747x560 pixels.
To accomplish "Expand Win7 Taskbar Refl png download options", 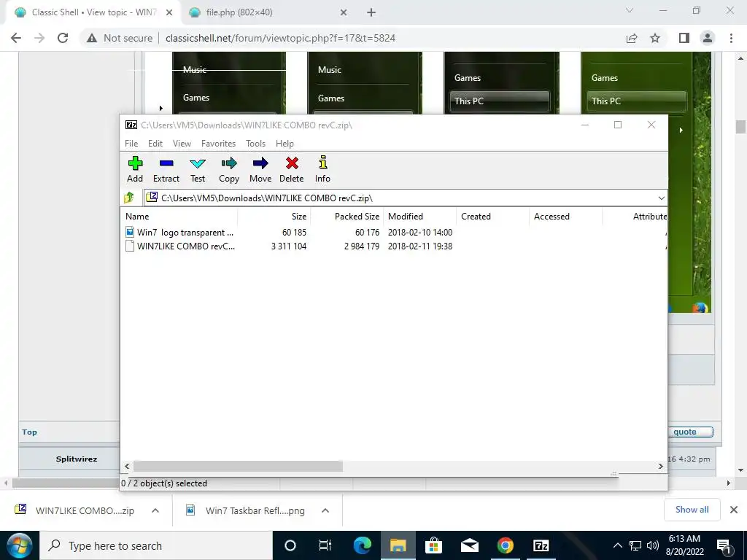I will coord(325,510).
